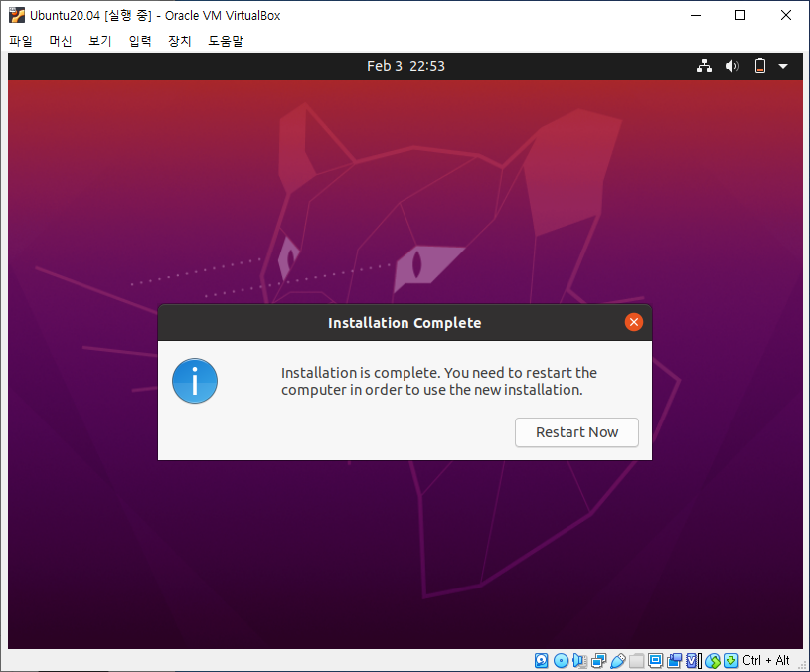This screenshot has height=672, width=810.
Task: Close the VirtualBox VM window
Action: coord(786,15)
